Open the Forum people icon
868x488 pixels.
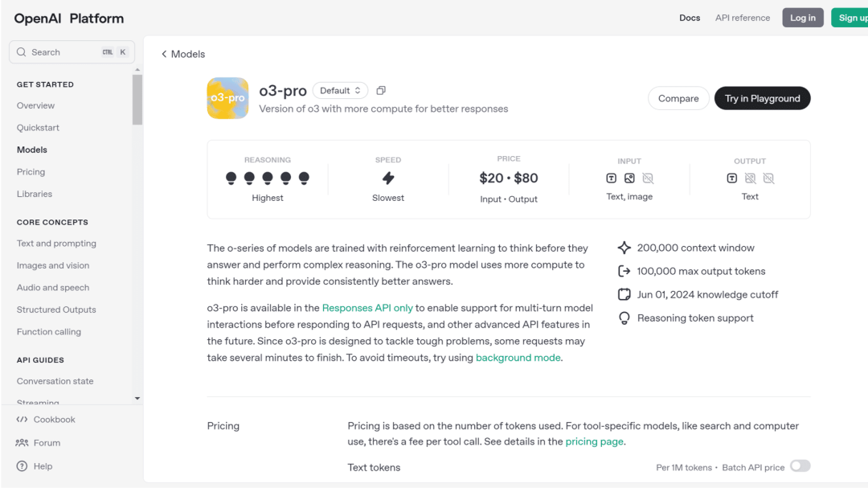pyautogui.click(x=23, y=443)
